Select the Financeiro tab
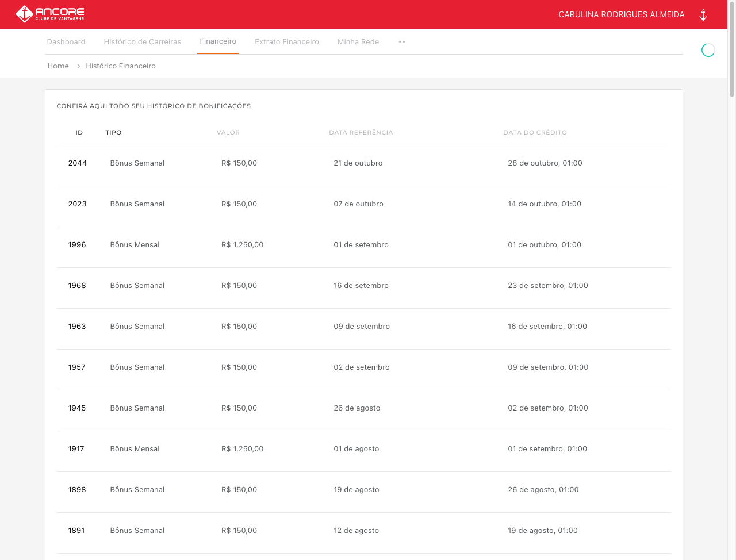Screen dimensions: 736x560 (218, 41)
